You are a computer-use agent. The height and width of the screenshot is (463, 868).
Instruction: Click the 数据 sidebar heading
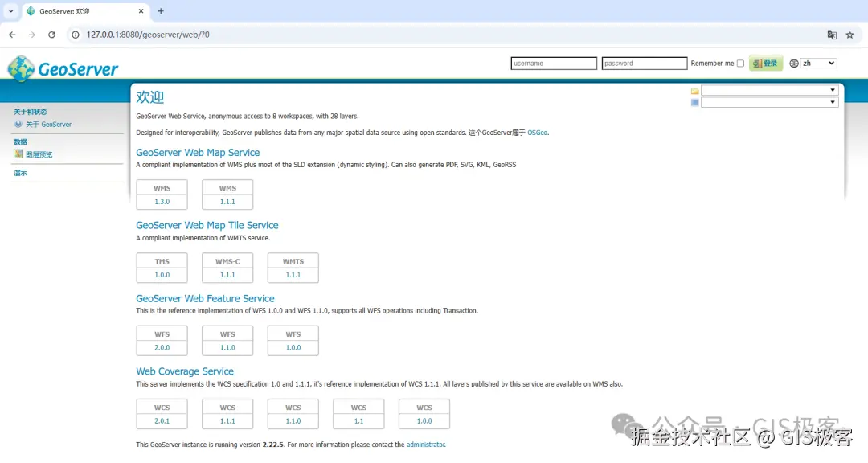[20, 141]
